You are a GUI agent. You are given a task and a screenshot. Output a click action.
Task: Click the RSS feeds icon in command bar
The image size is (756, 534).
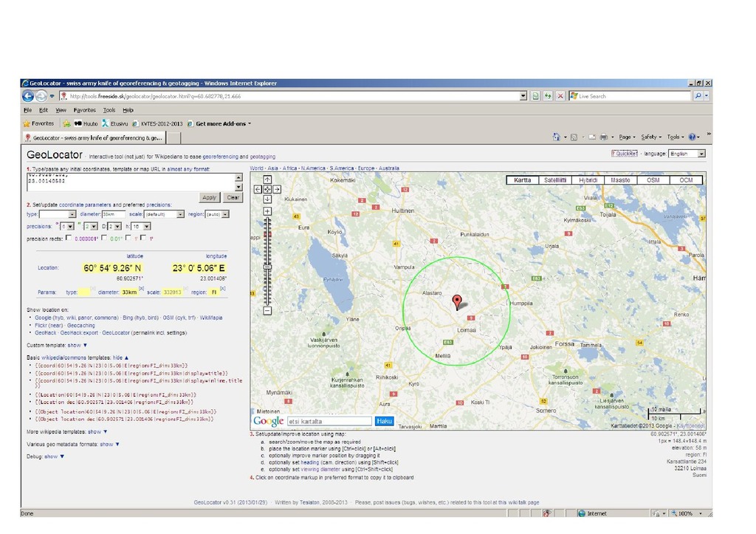574,137
